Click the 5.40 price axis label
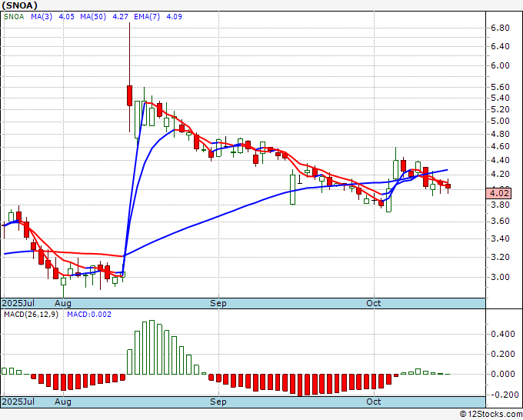 pos(501,98)
